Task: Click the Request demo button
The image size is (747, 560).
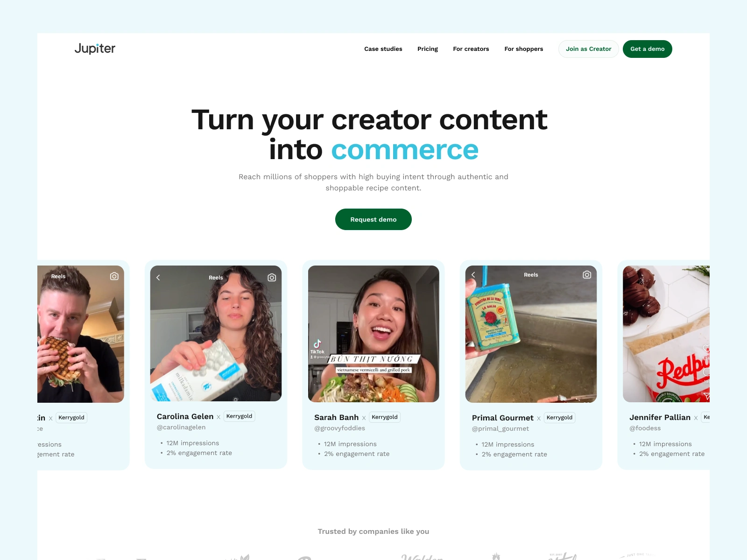Action: pyautogui.click(x=373, y=219)
